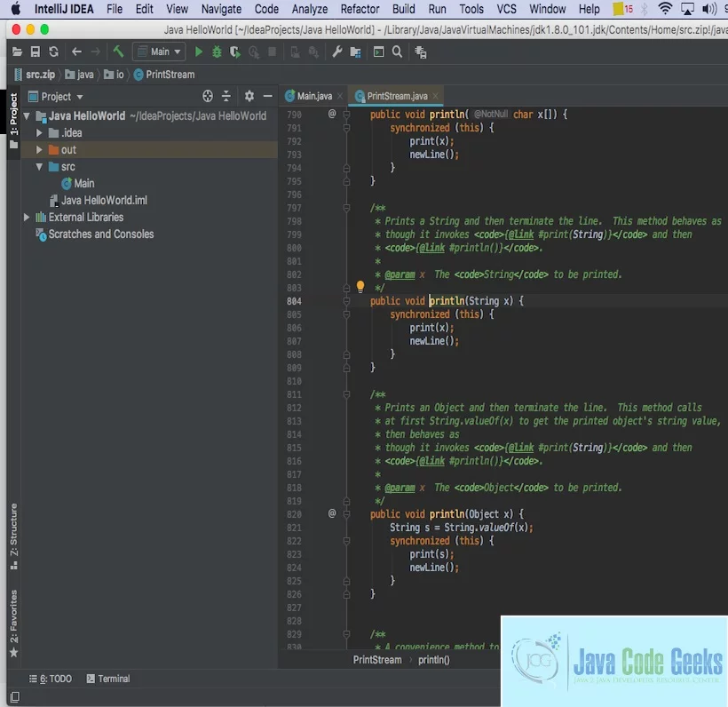Screen dimensions: 728x707
Task: Click PrintStream breadcrumb at editor bottom
Action: point(377,660)
